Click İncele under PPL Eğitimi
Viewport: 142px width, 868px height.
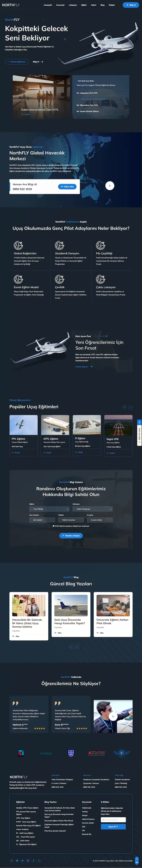(x=16, y=452)
